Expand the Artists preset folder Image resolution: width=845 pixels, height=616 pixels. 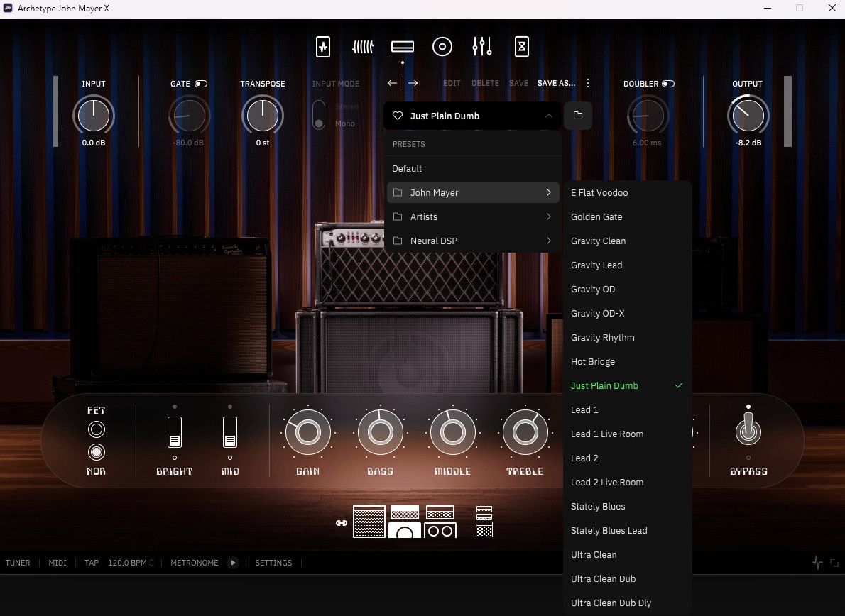tap(473, 216)
